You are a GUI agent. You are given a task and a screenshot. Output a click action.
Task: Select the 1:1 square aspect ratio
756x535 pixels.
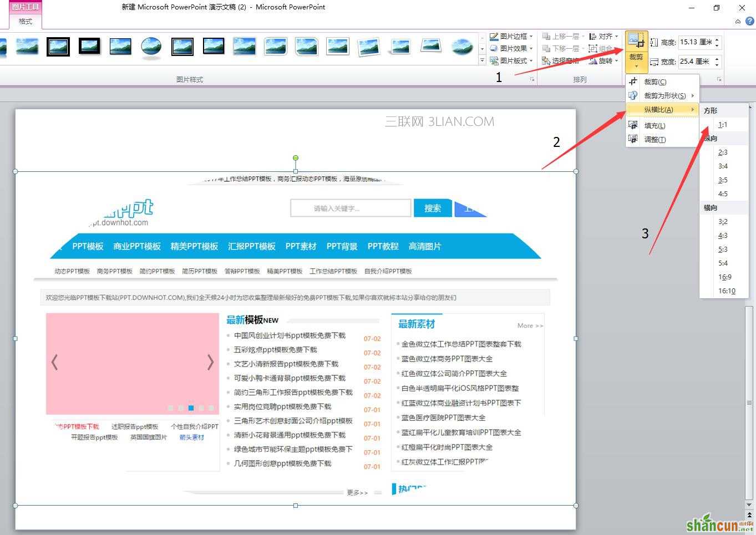click(723, 125)
